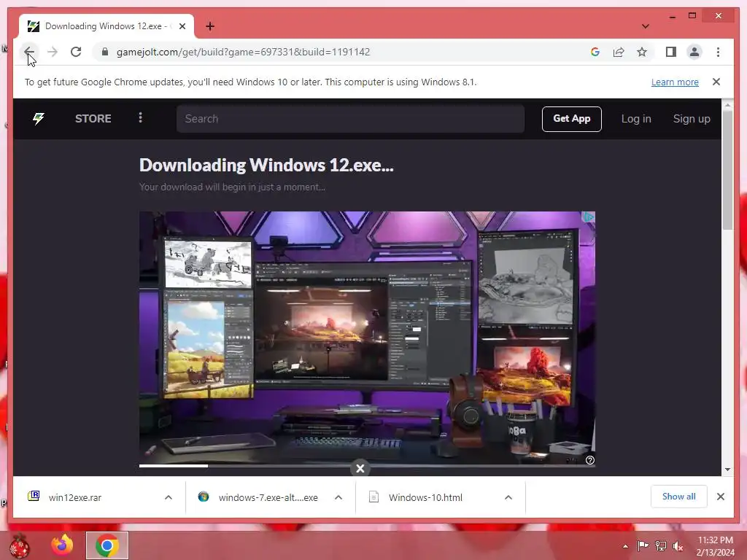Close the video ad with X
This screenshot has width=747, height=560.
pos(360,469)
